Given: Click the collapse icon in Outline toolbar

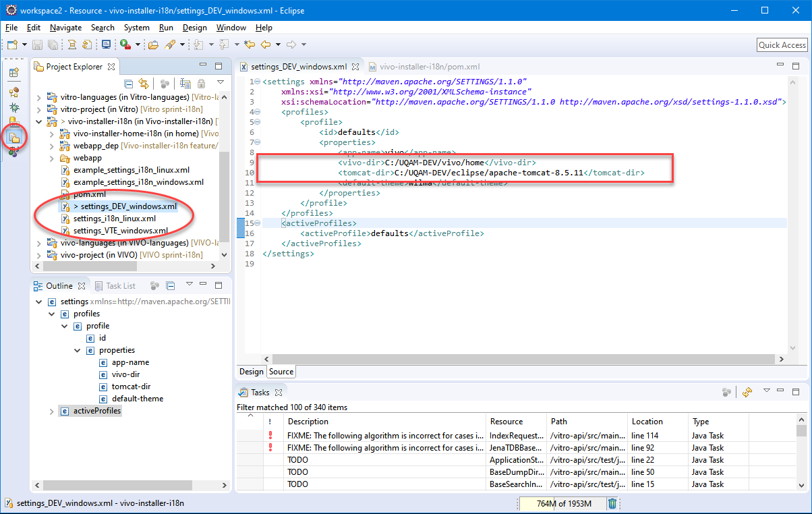Looking at the screenshot, I should (x=171, y=286).
